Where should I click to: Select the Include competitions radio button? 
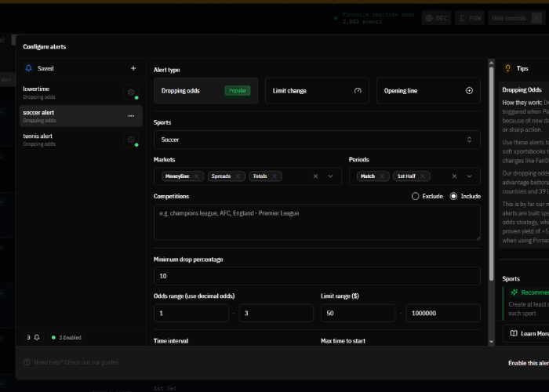453,196
